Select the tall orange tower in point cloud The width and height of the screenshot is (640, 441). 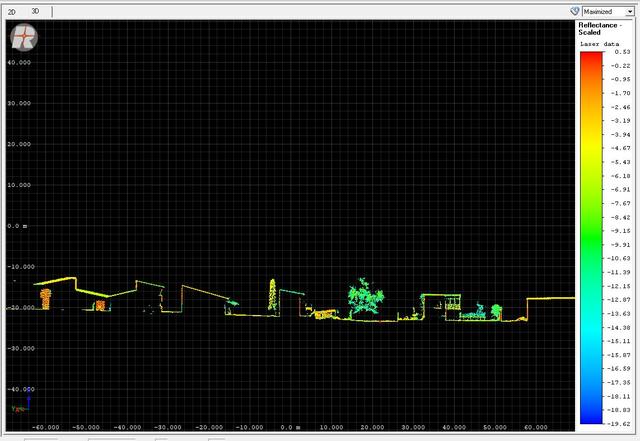click(272, 294)
